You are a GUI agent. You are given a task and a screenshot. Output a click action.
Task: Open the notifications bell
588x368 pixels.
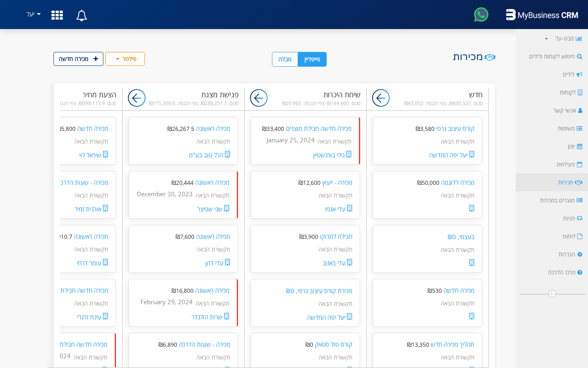point(81,15)
